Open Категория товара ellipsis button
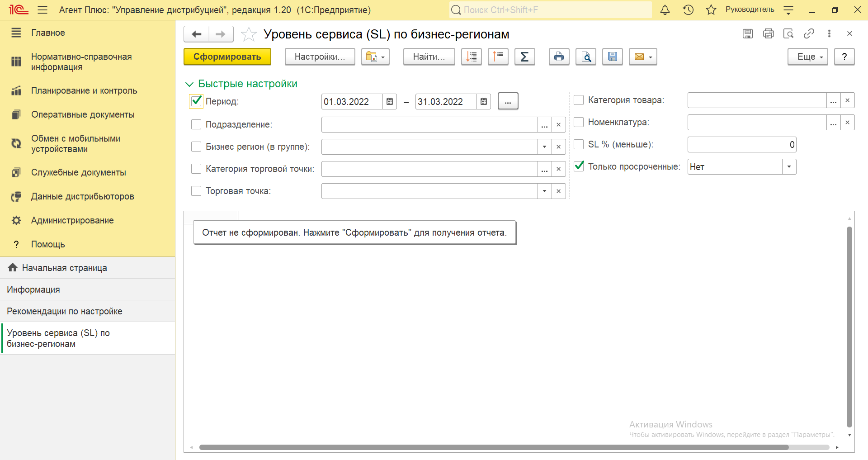The width and height of the screenshot is (868, 460). click(833, 100)
